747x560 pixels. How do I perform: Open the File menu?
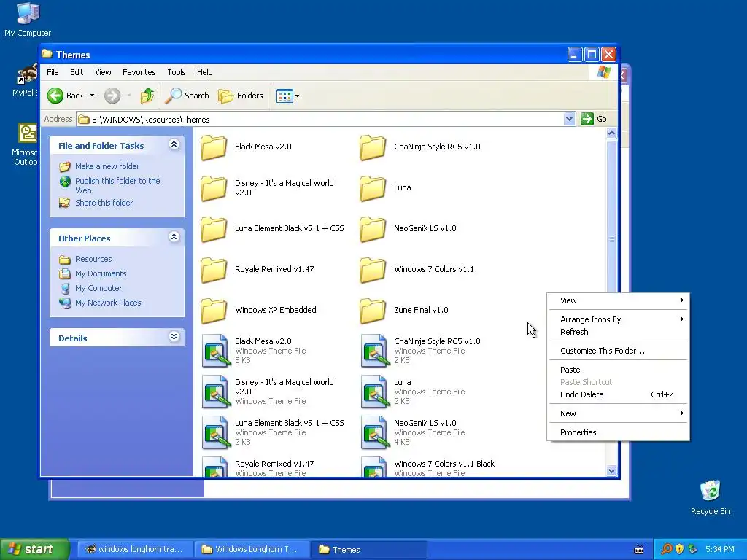[53, 72]
